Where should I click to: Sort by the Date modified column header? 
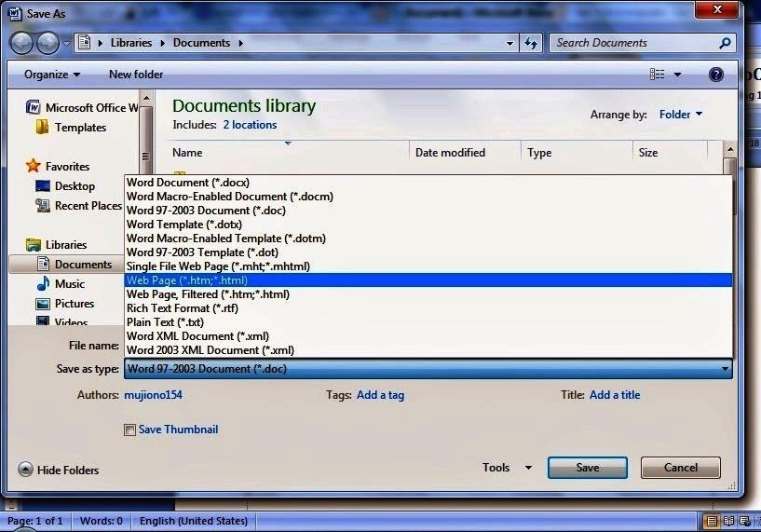(466, 153)
